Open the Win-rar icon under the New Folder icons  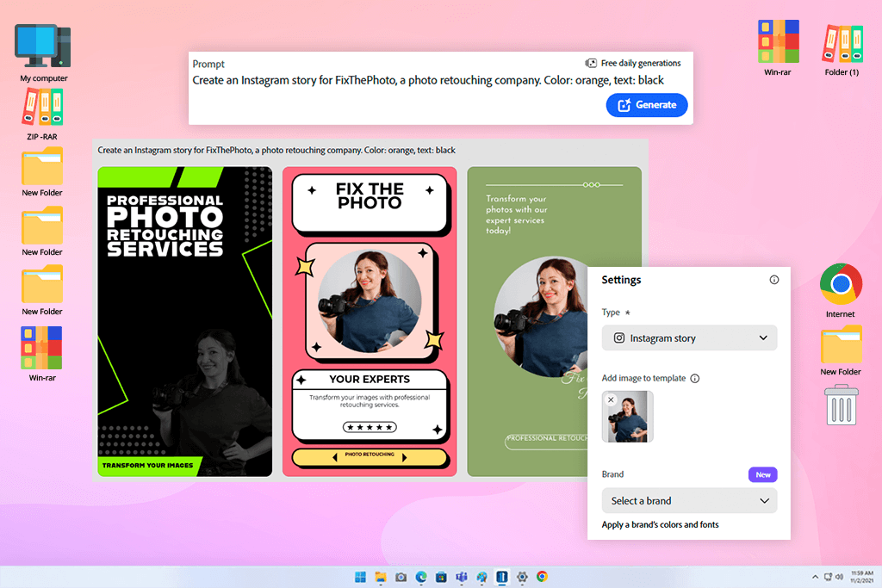42,354
